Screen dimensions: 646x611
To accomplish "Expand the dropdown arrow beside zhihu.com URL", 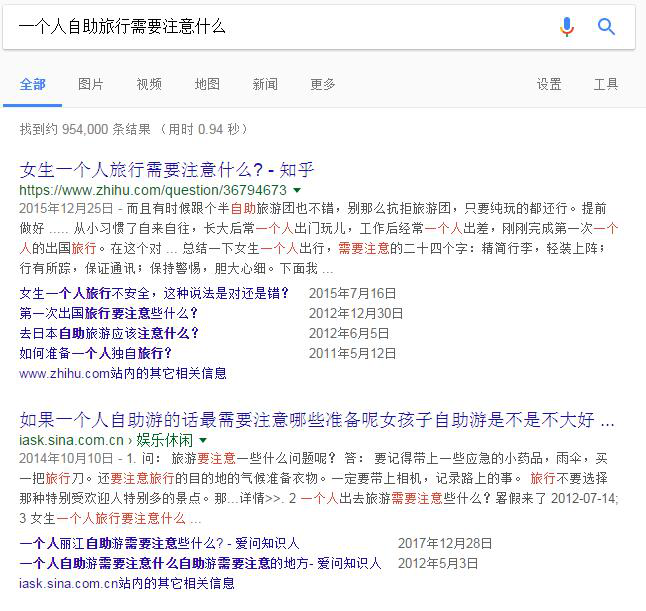I will point(297,190).
